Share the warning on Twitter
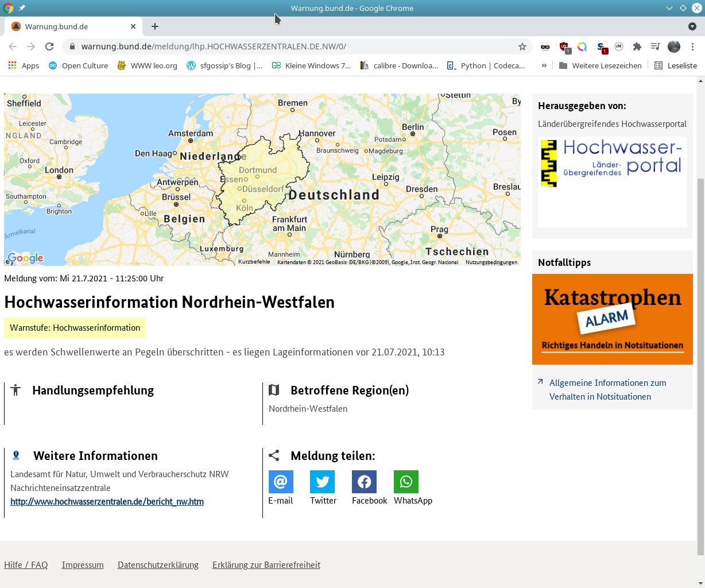705x588 pixels. point(322,482)
